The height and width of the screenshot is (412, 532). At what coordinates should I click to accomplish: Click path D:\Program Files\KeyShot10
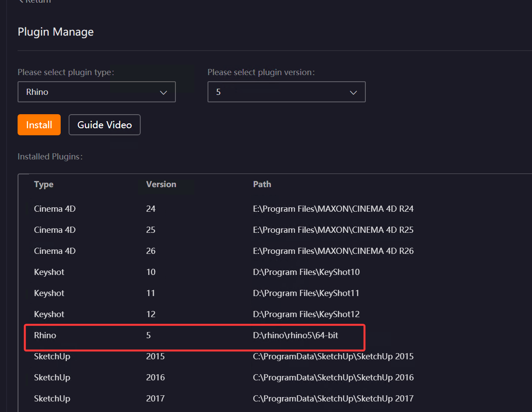tap(306, 272)
